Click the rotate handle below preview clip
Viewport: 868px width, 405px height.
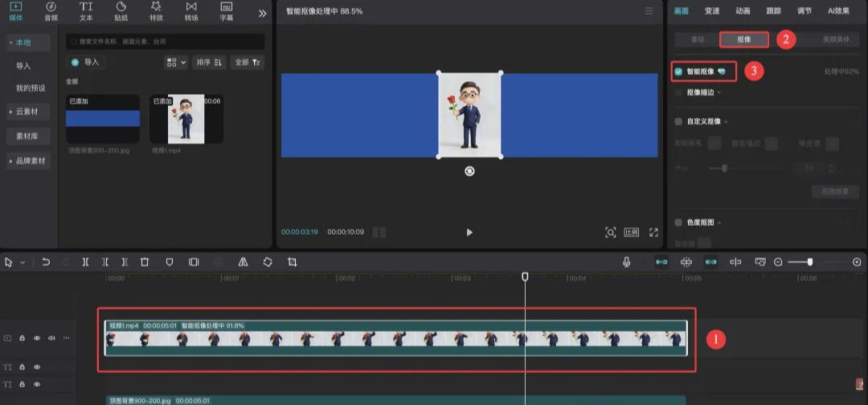(x=469, y=171)
